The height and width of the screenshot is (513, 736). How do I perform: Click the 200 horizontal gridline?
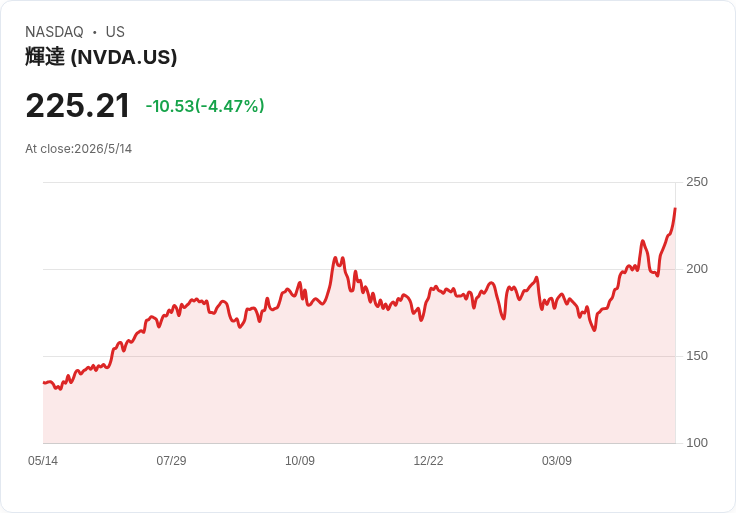click(x=359, y=269)
